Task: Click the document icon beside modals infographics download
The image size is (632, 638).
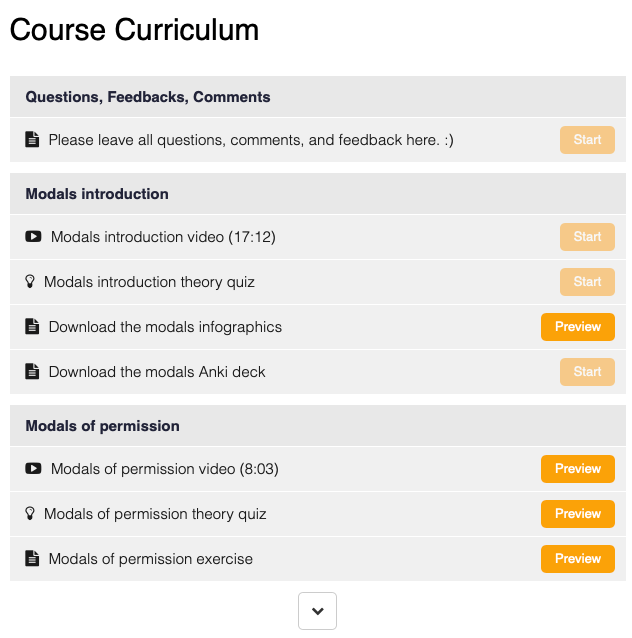Action: coord(32,327)
